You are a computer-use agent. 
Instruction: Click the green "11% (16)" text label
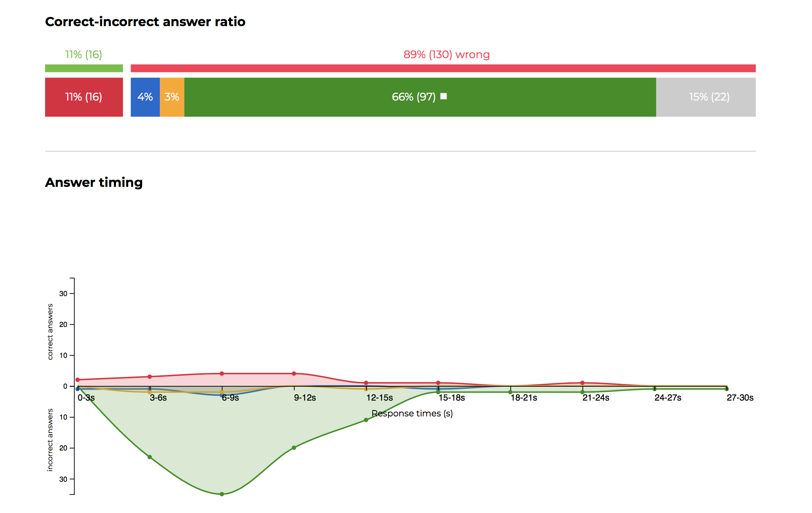coord(83,55)
